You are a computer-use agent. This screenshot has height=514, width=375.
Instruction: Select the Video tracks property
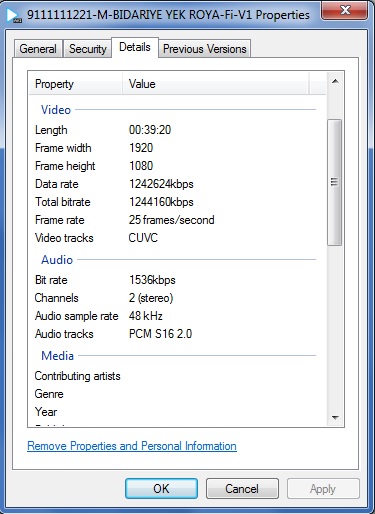(64, 238)
